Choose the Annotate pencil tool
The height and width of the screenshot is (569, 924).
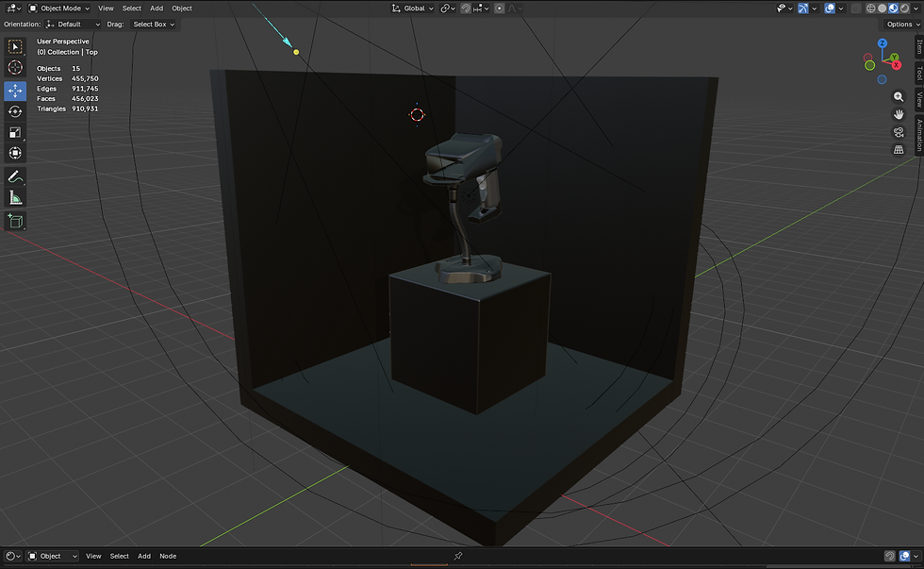coord(15,176)
